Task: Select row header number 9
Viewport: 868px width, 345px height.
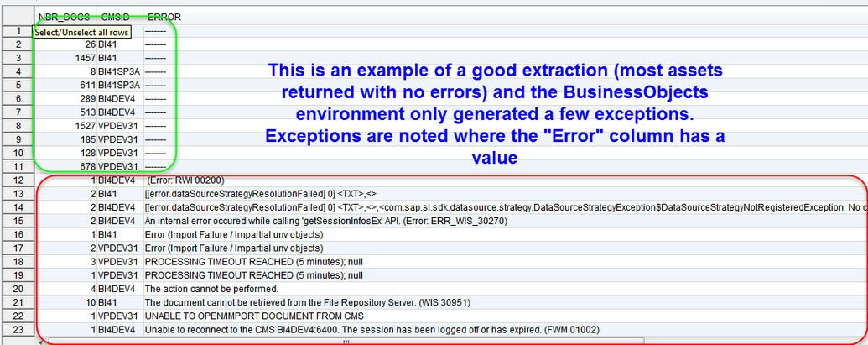Action: click(17, 139)
